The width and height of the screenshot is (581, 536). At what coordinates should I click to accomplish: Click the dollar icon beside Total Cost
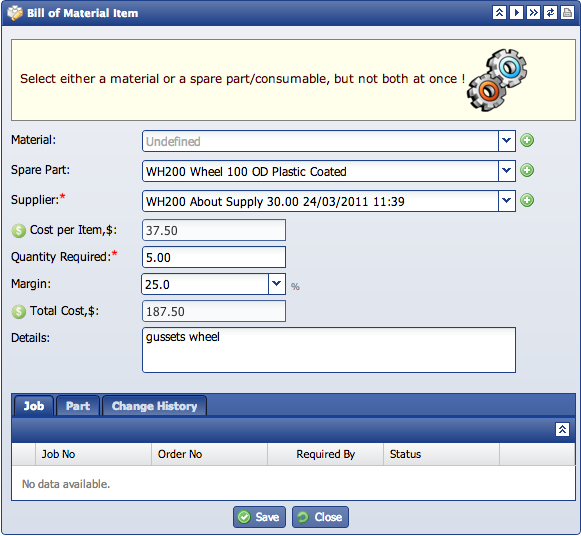coord(19,312)
